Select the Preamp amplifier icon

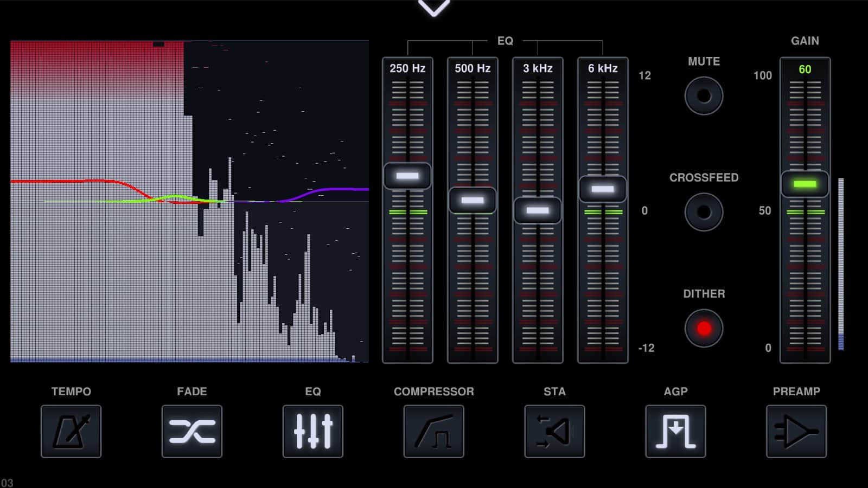[796, 431]
